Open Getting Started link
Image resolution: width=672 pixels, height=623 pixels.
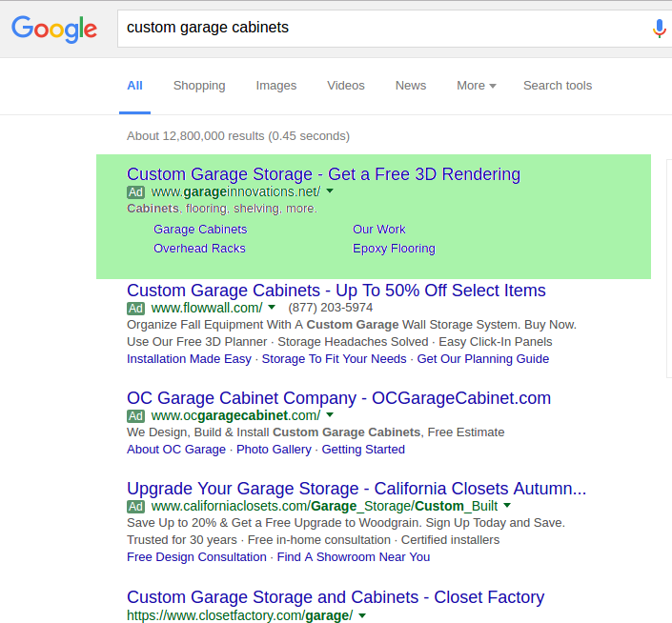point(363,450)
